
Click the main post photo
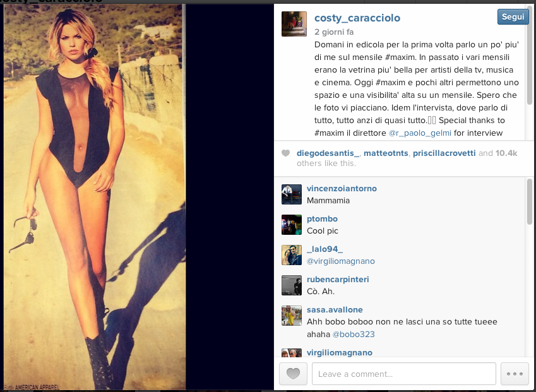(x=95, y=197)
